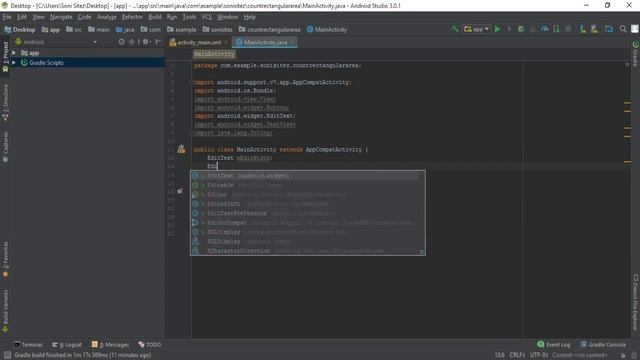Screen dimensions: 640x360
Task: Open the Analyze menu
Action: pos(107,17)
